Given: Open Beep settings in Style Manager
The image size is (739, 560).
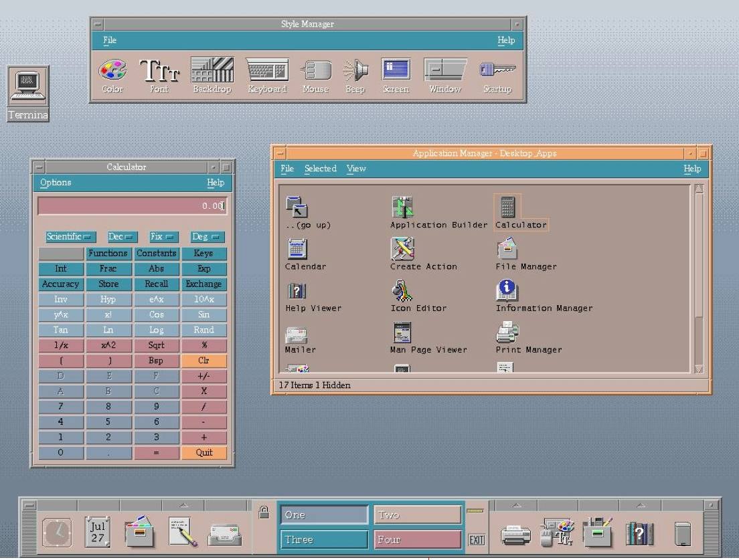Looking at the screenshot, I should [x=355, y=74].
